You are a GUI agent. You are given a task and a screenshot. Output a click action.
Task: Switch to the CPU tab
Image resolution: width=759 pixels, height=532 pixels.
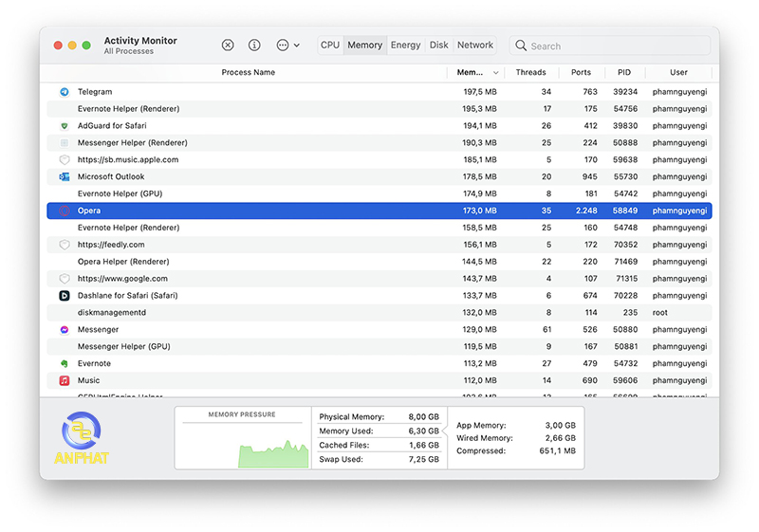330,45
